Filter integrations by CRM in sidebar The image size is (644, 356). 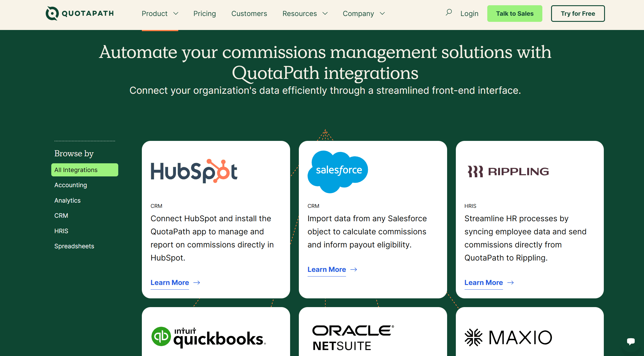pyautogui.click(x=61, y=216)
